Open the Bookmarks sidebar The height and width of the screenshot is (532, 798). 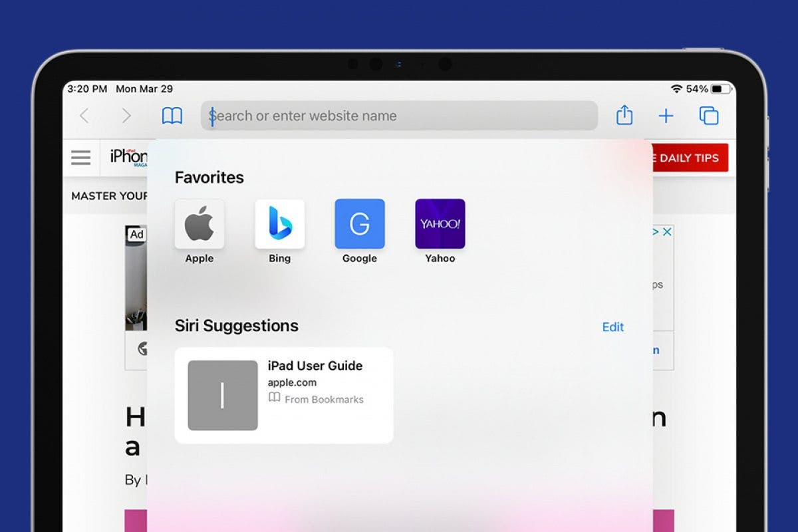click(x=172, y=115)
